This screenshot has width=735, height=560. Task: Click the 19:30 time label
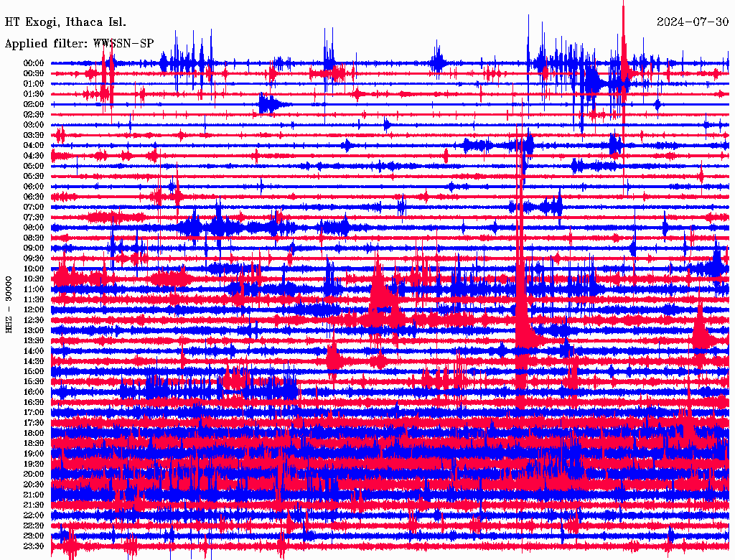34,464
